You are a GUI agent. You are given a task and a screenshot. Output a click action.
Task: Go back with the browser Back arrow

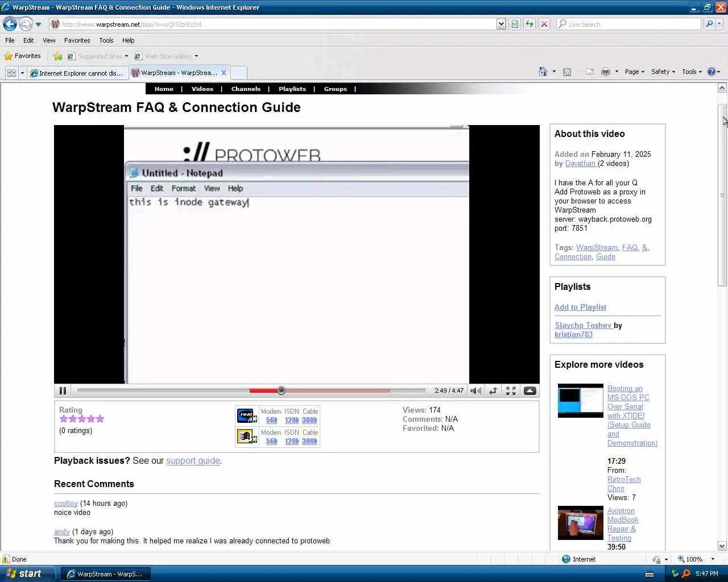click(10, 24)
